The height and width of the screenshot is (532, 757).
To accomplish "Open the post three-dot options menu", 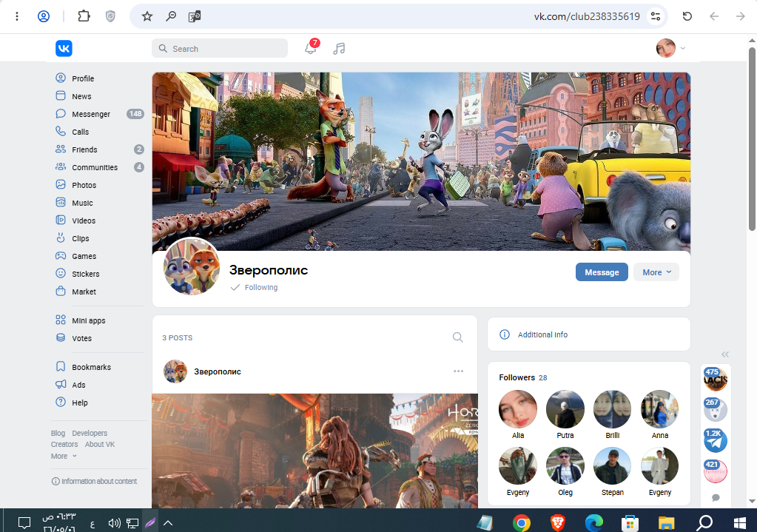I will [x=458, y=371].
